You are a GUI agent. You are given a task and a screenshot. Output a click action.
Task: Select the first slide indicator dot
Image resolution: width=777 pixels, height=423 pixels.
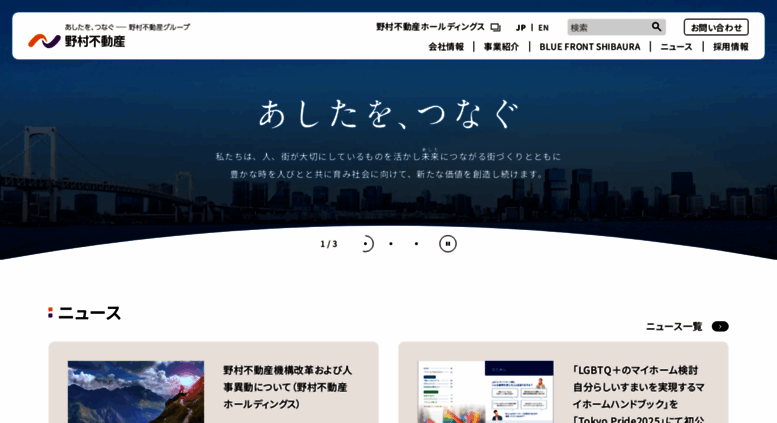366,244
